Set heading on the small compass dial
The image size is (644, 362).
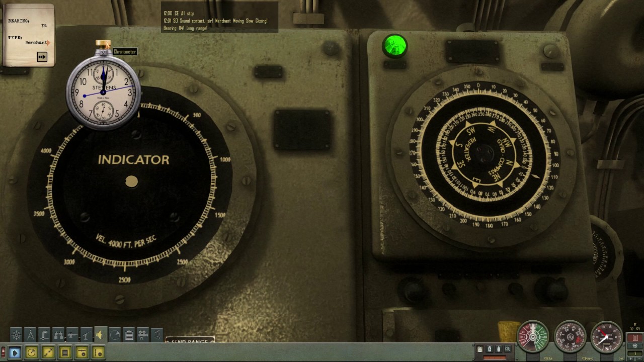tap(570, 336)
